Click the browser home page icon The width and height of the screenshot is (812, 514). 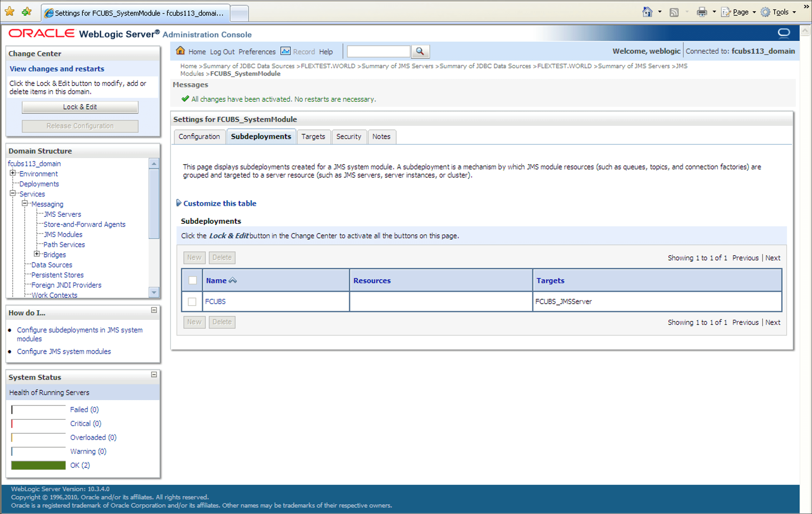(647, 12)
